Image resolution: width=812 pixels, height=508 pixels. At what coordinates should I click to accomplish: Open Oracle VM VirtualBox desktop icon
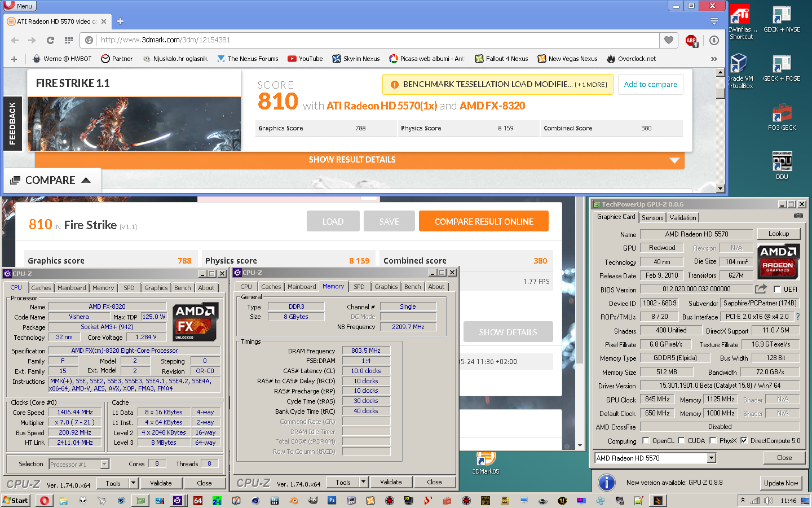click(x=740, y=71)
